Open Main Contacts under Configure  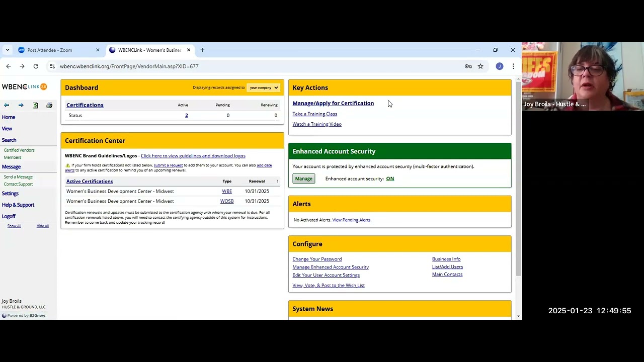[447, 275]
